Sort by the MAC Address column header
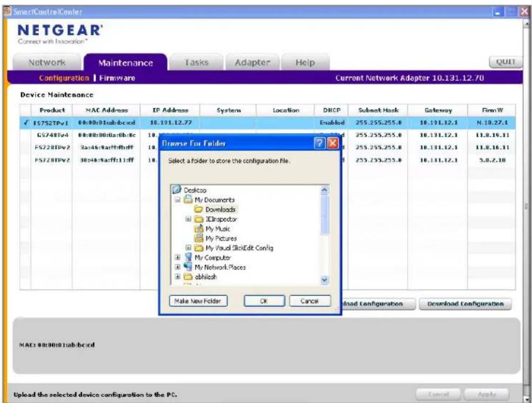Viewport: 532px width, 403px height. [x=107, y=110]
